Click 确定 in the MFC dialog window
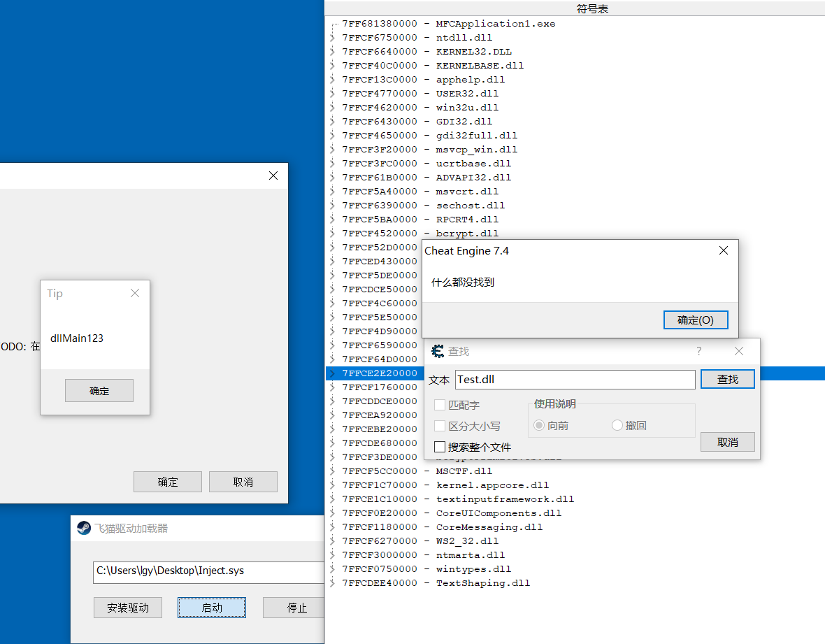This screenshot has height=644, width=825. pos(168,482)
